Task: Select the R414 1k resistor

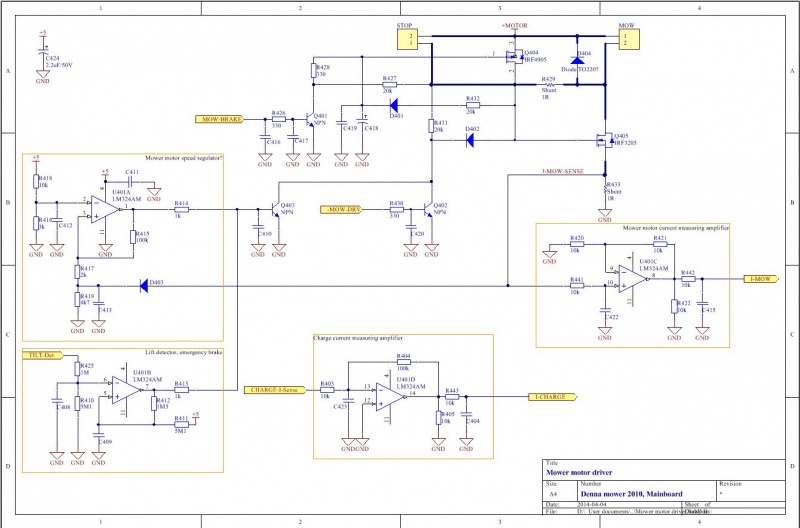Action: coord(182,209)
